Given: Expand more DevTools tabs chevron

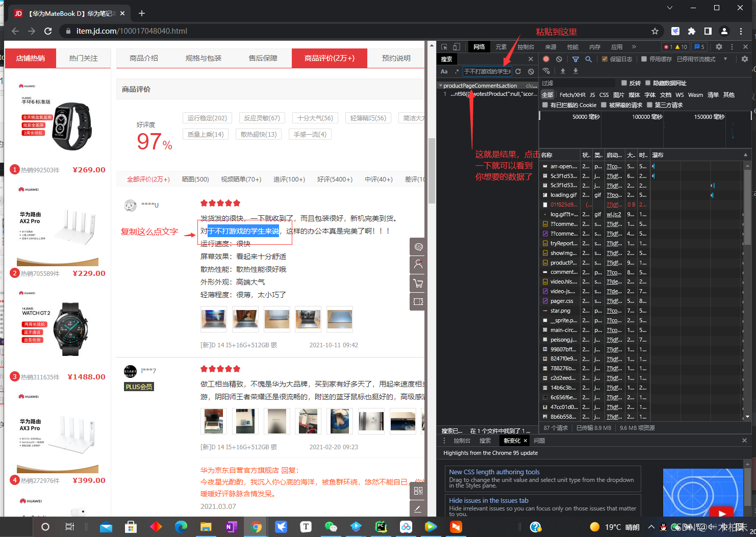Looking at the screenshot, I should coord(634,46).
